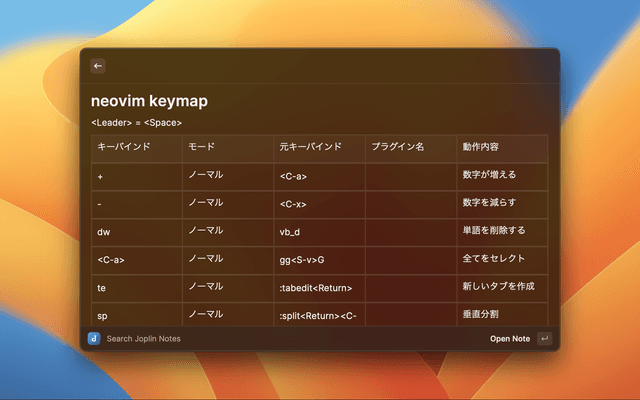Select the gg<S-v>G cell
The width and height of the screenshot is (640, 400).
302,260
